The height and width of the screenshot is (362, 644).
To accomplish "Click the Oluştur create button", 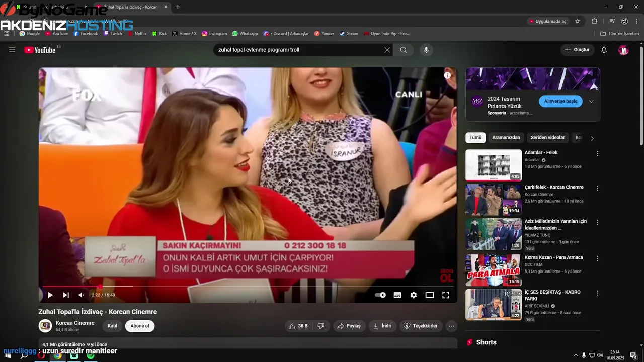I will [577, 50].
